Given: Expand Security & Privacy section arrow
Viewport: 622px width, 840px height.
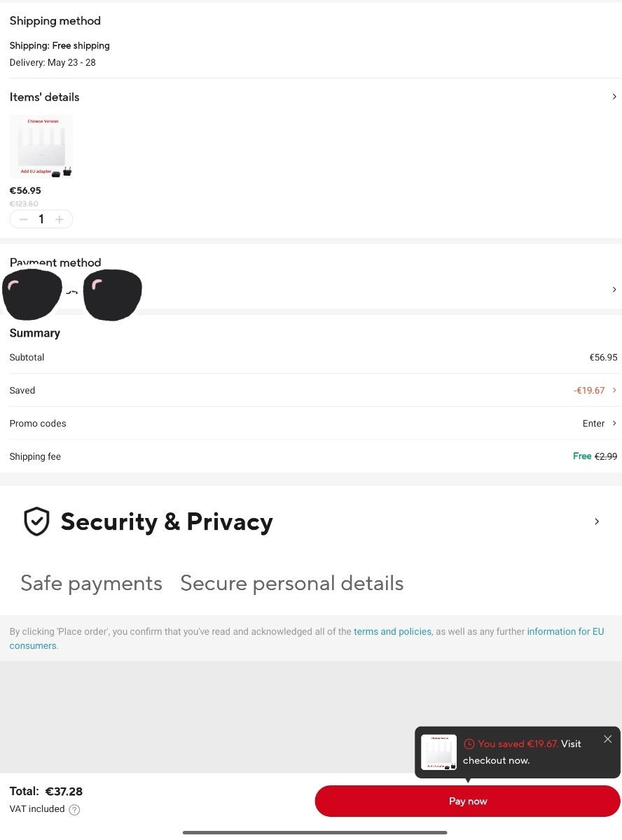Looking at the screenshot, I should tap(597, 521).
